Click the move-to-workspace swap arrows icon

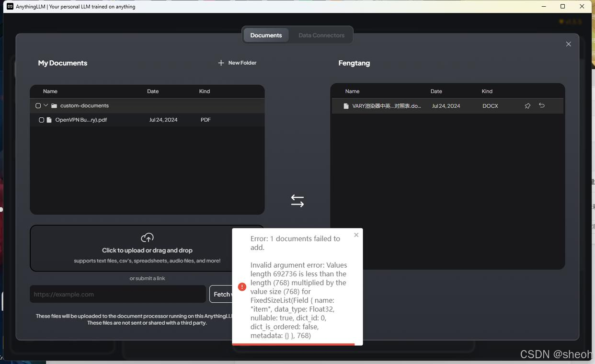(297, 201)
